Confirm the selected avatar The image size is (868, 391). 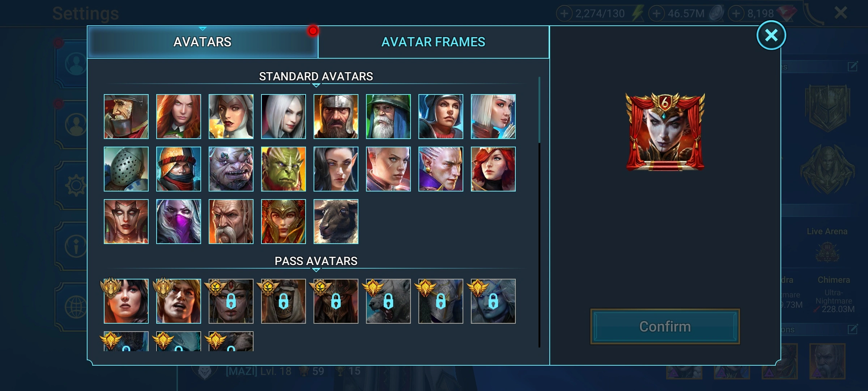point(665,327)
